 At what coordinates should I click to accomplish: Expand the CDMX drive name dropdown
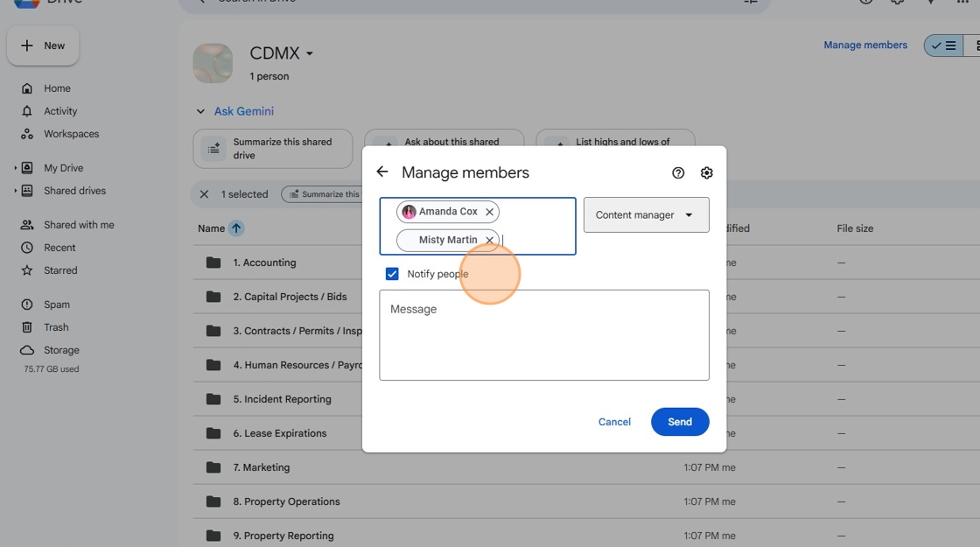tap(310, 53)
